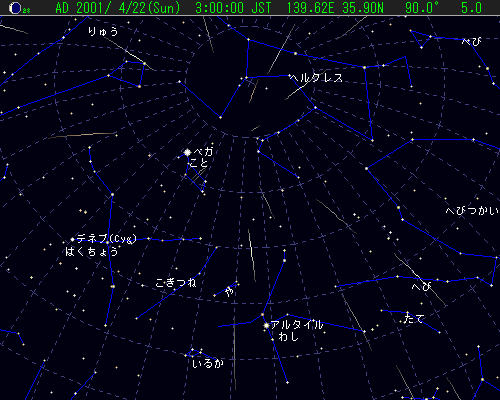Select the いるか constellation label
Viewport: 500px width, 400px height.
point(208,363)
